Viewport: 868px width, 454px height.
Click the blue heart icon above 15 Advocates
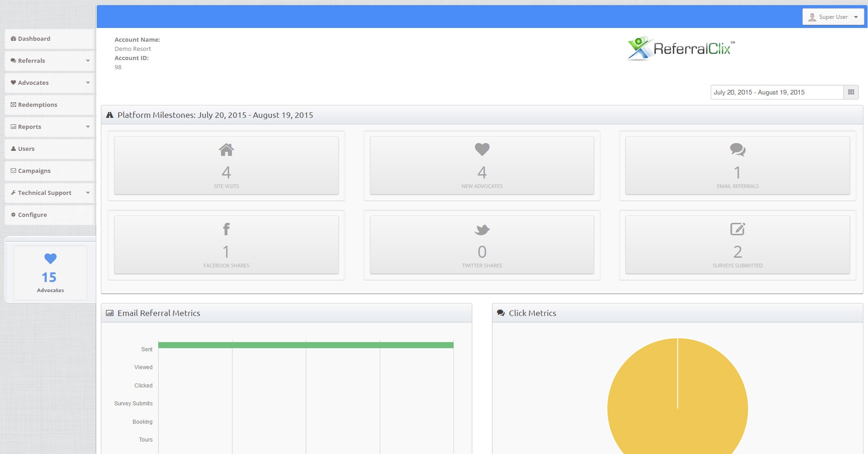pyautogui.click(x=50, y=259)
